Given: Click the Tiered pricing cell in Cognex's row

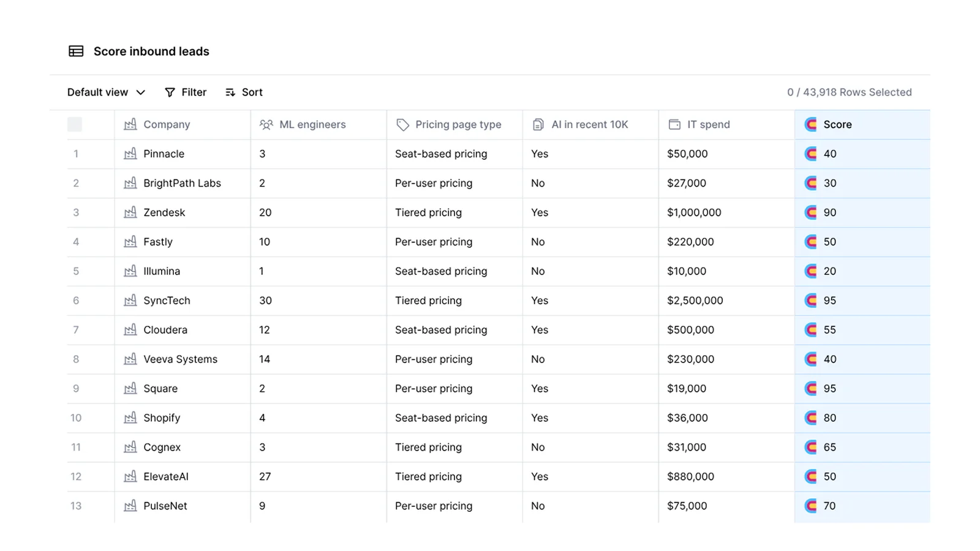Looking at the screenshot, I should tap(454, 448).
